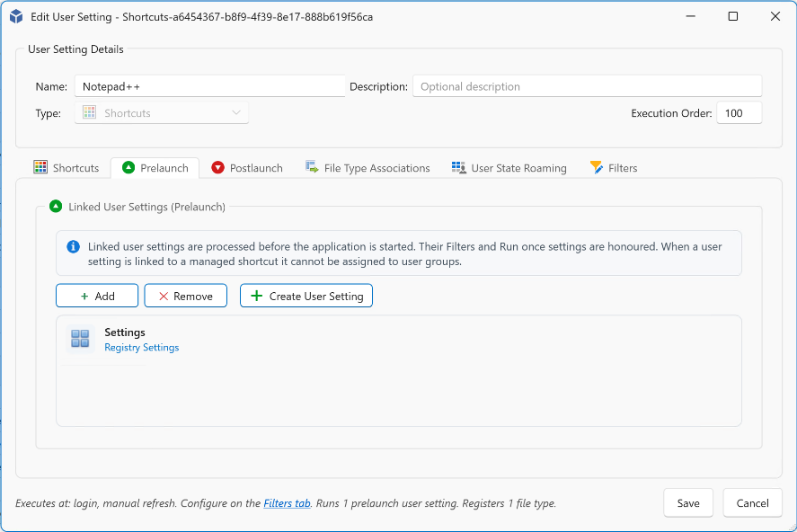Close the Edit User Setting window

(775, 16)
